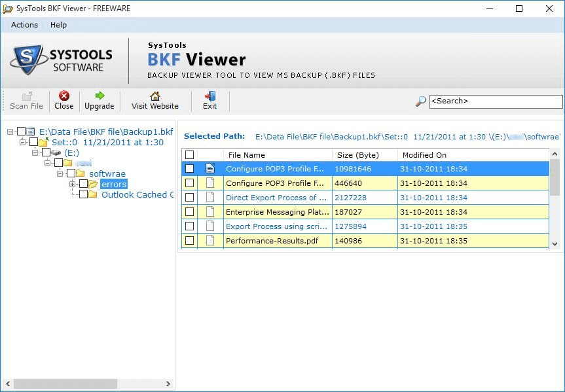Check the Backup1.bkf root tree checkbox

[x=21, y=132]
